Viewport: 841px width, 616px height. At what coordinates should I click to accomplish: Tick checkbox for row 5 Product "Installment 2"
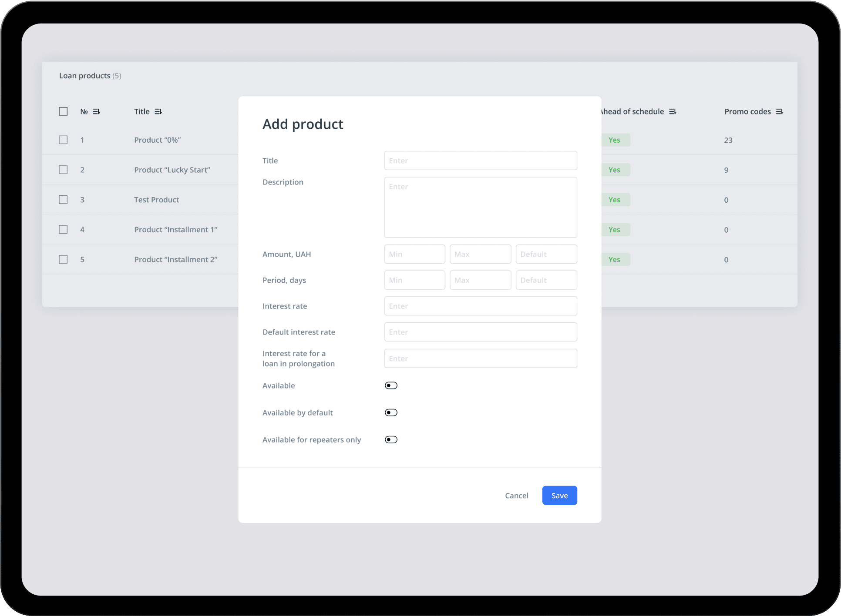pyautogui.click(x=63, y=259)
